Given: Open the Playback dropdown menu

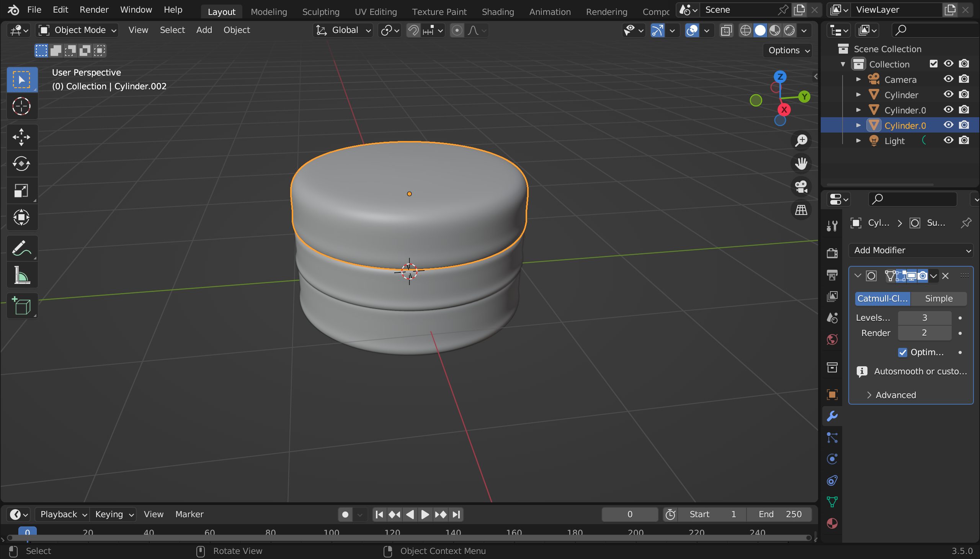Looking at the screenshot, I should 62,515.
